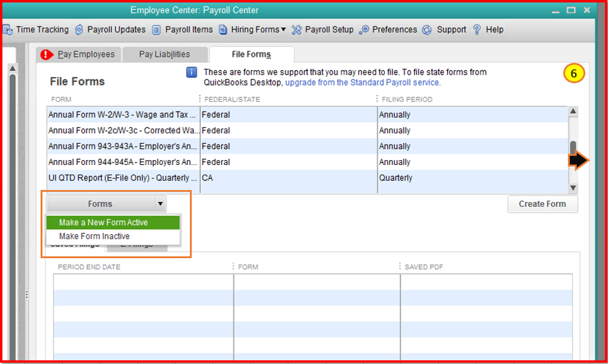608x364 pixels.
Task: Click the left panel scroll up arrow
Action: (x=12, y=68)
